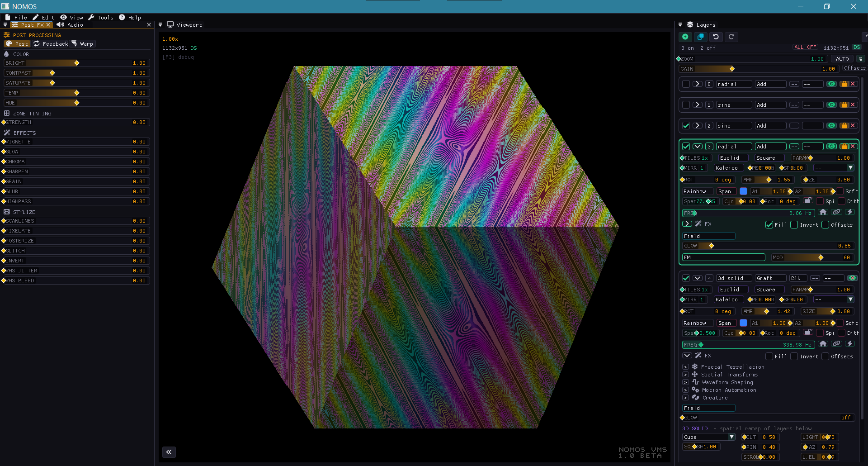Screen dimensions: 868x466
Task: Expand the Fractal Tessellation section
Action: coord(686,367)
